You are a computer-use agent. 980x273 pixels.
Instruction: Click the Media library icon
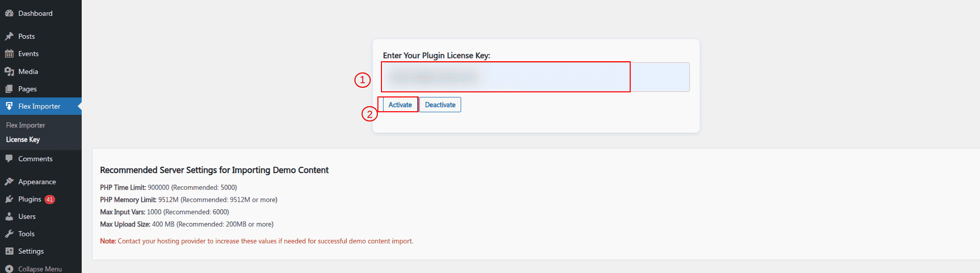click(x=9, y=71)
